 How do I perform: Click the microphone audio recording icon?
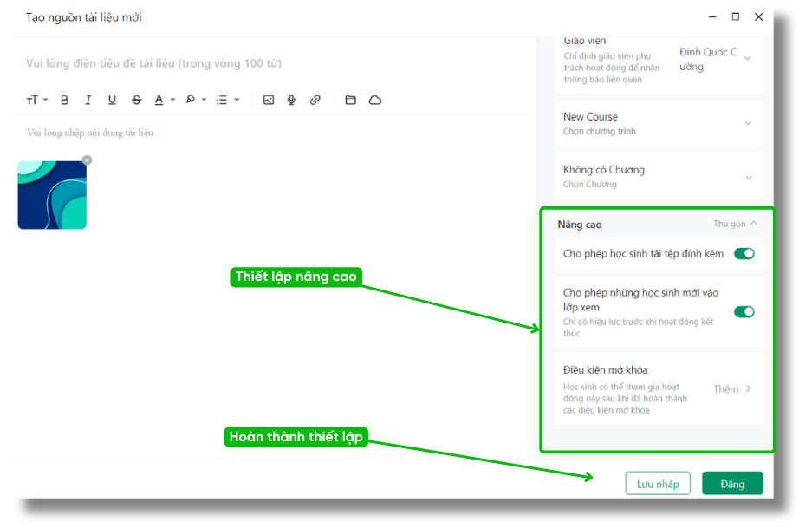pyautogui.click(x=291, y=101)
